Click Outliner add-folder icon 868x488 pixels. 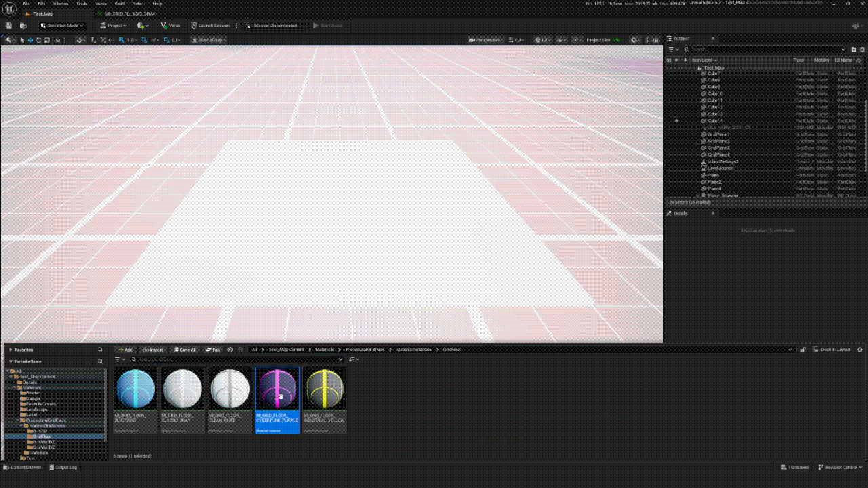tap(853, 49)
